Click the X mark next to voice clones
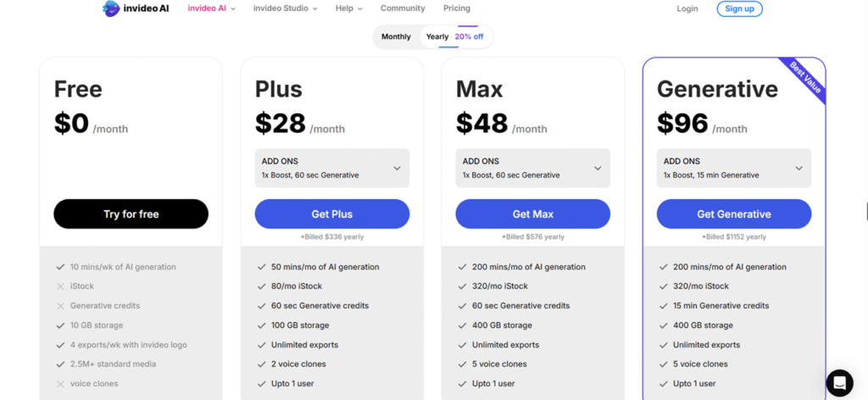The height and width of the screenshot is (400, 868). click(x=60, y=384)
